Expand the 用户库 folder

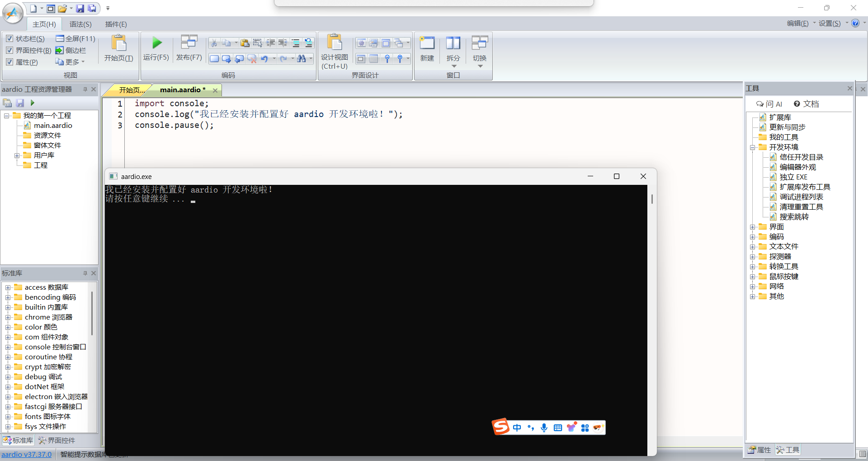(x=17, y=155)
